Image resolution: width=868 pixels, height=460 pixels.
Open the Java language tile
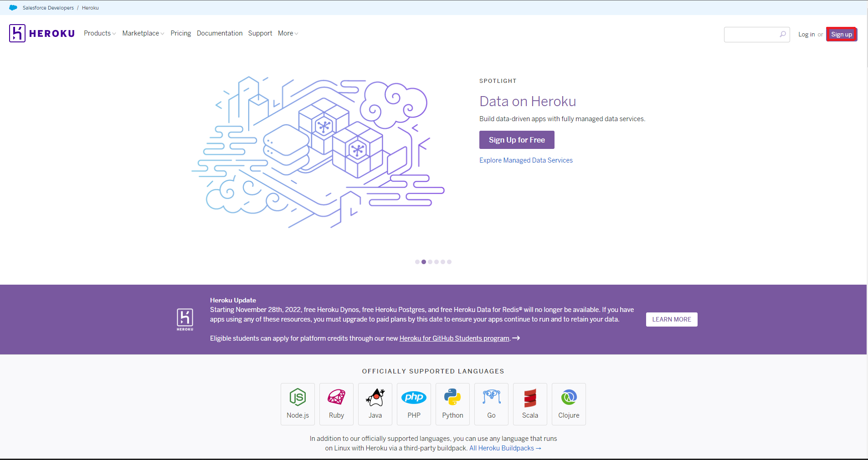coord(375,404)
